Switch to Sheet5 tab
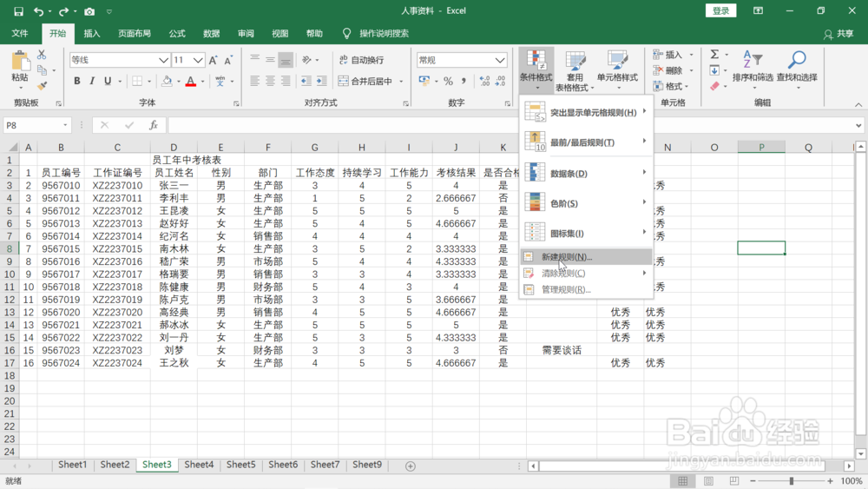Viewport: 868px width, 489px height. [240, 465]
